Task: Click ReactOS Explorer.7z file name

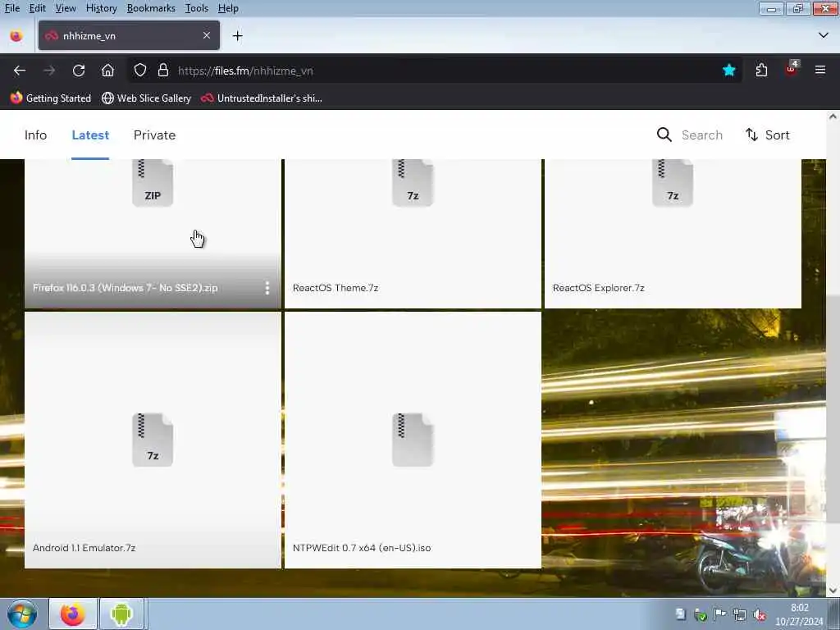Action: coord(598,288)
